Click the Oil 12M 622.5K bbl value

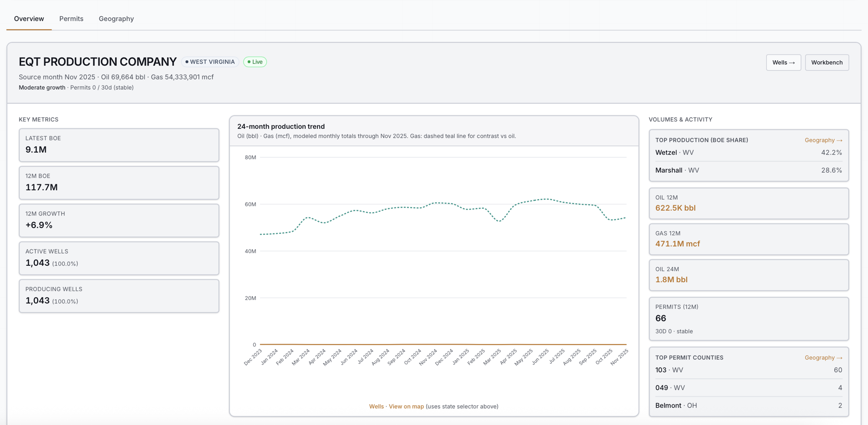coord(675,208)
